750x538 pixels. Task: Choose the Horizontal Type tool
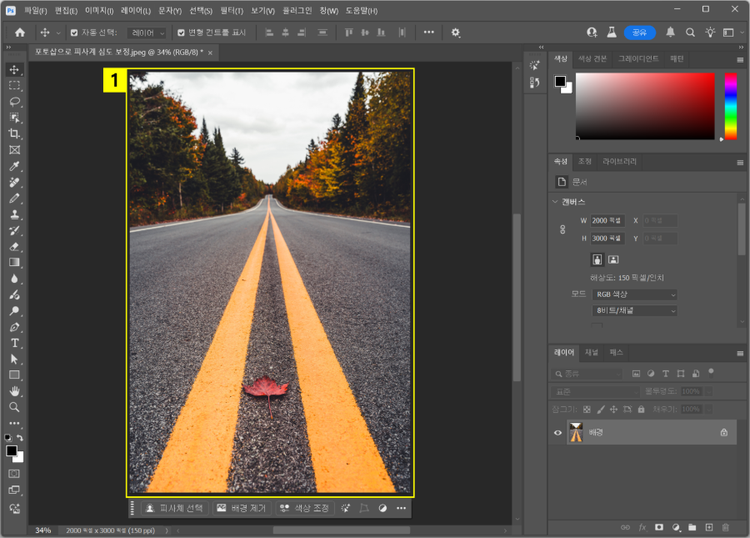[14, 343]
